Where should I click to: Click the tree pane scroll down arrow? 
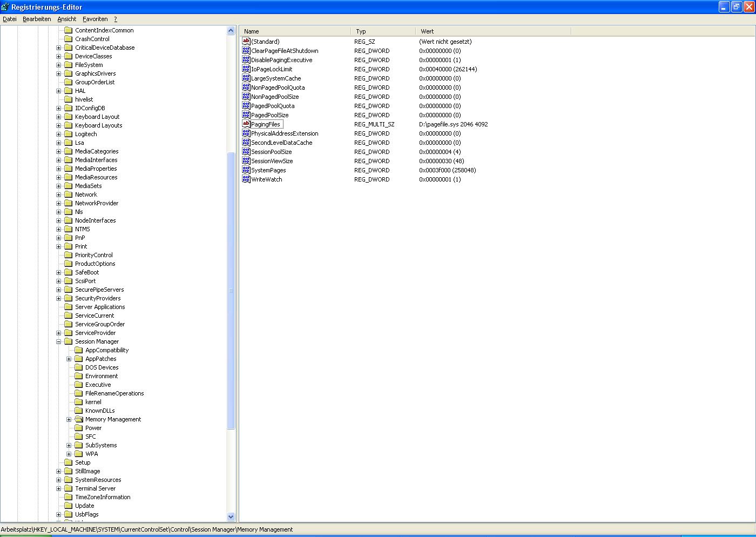[x=231, y=516]
